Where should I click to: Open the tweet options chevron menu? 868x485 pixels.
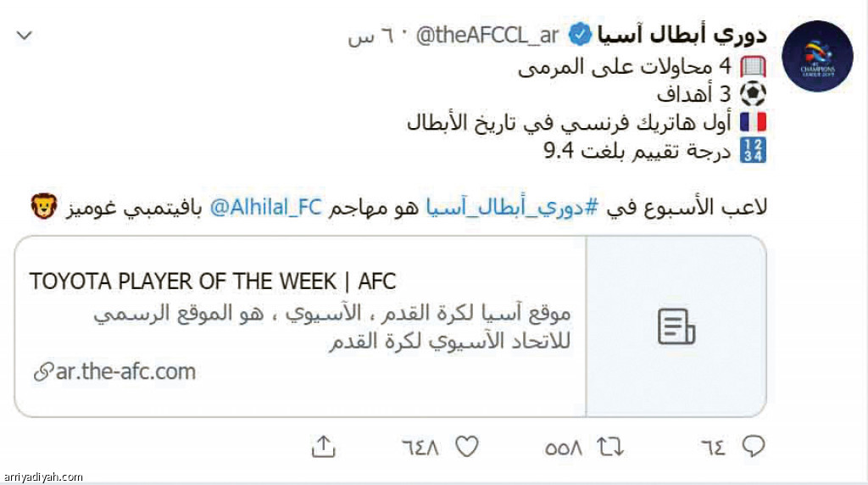[x=25, y=36]
